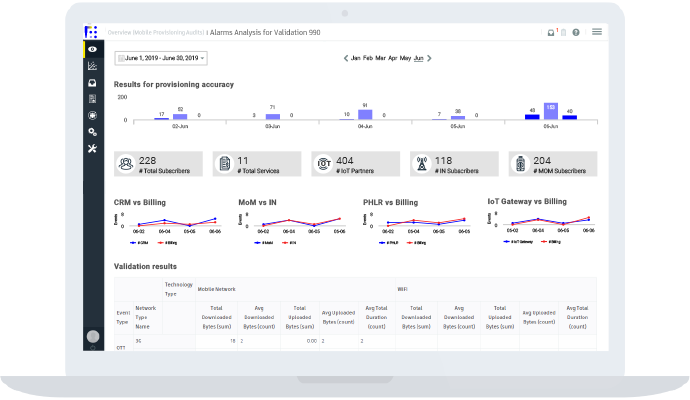Toggle the #Billing legend in PHLR vs Billing
This screenshot has width=690, height=400.
tap(417, 243)
